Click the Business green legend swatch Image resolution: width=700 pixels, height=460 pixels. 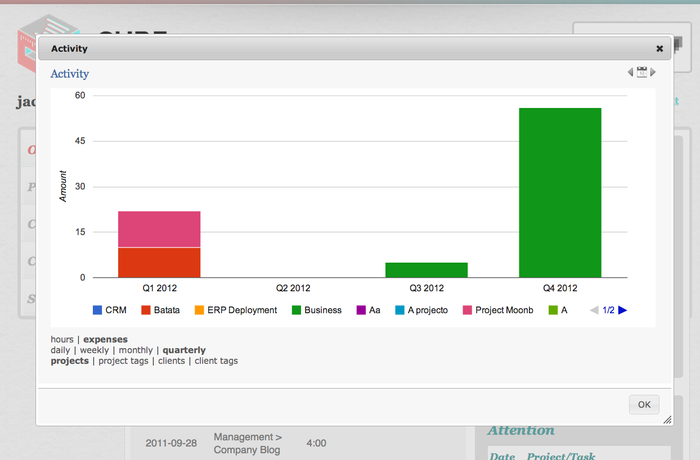coord(297,310)
